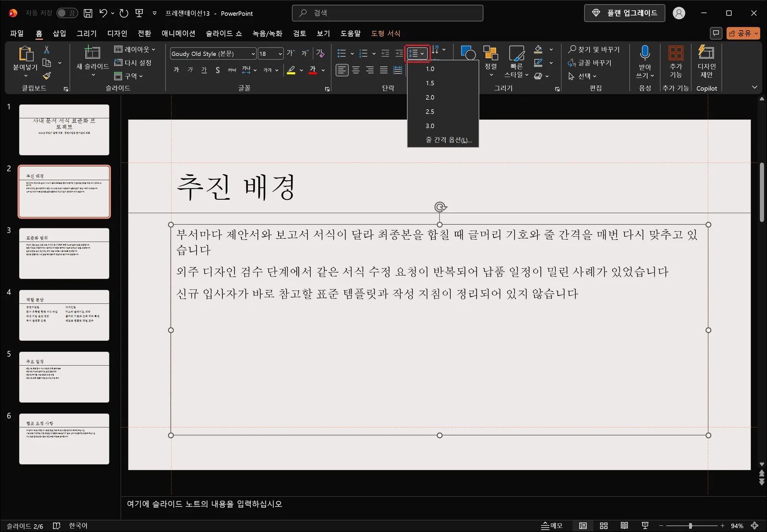Clear all formatting with eraser 가 icon
767x532 pixels.
[320, 53]
